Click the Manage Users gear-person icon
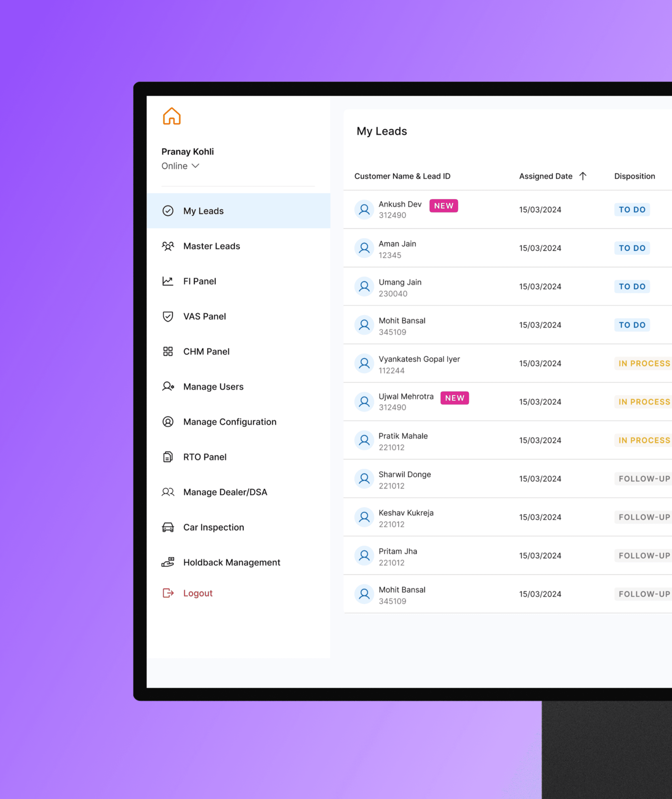 tap(168, 387)
